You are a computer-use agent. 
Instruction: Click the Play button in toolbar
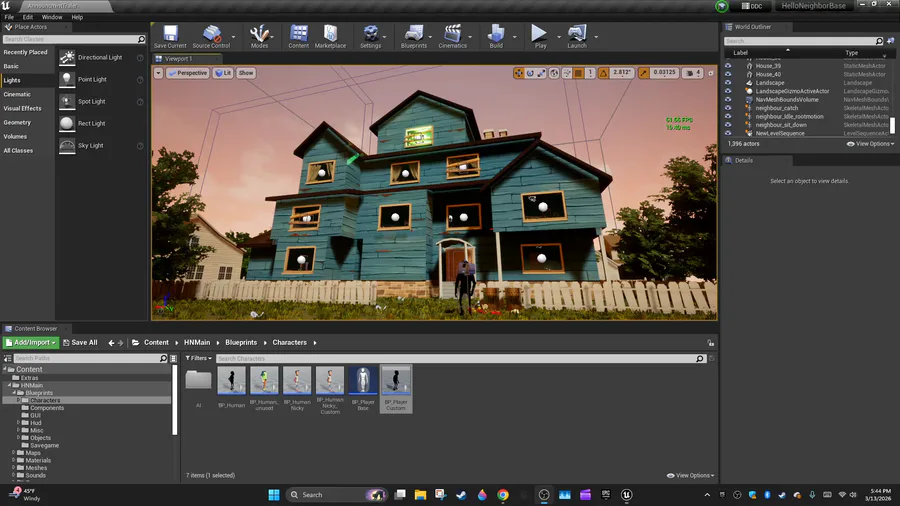[x=540, y=37]
